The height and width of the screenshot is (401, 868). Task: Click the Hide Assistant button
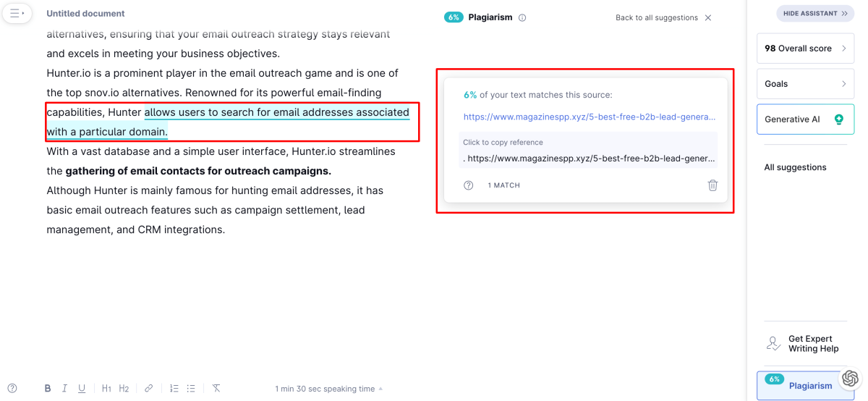[x=814, y=13]
